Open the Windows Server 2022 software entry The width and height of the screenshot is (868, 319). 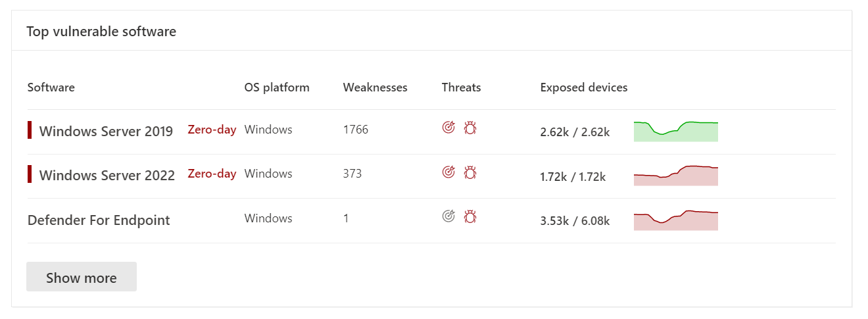(x=107, y=176)
